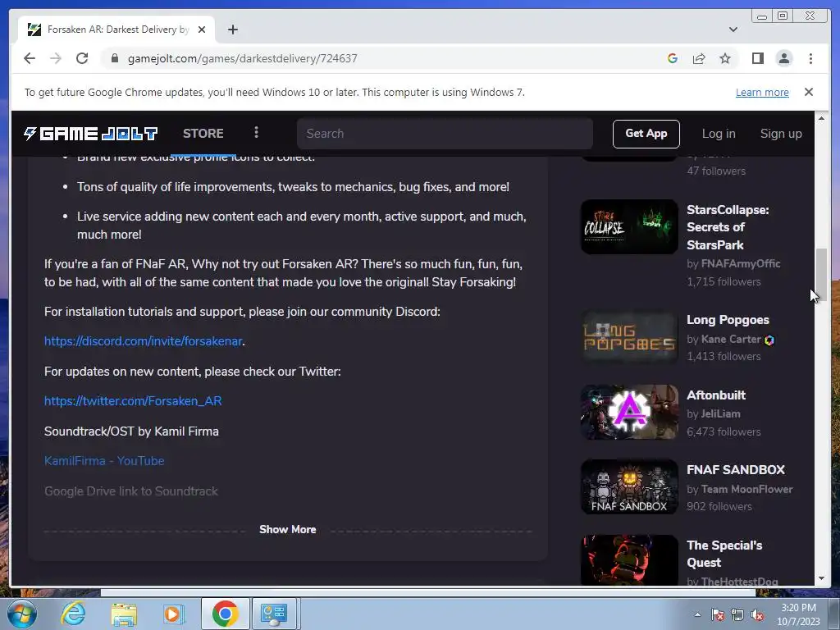The image size is (840, 630).
Task: Click the Chrome taskbar icon
Action: 225,614
